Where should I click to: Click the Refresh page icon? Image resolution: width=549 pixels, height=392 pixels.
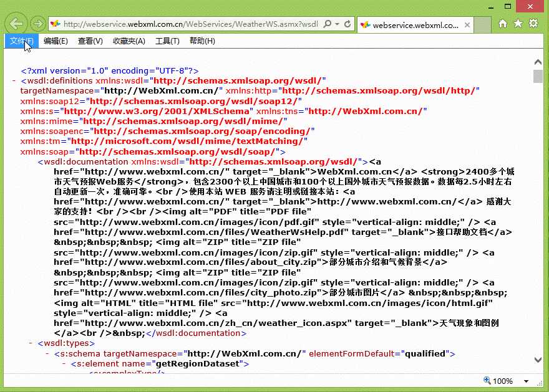[347, 24]
